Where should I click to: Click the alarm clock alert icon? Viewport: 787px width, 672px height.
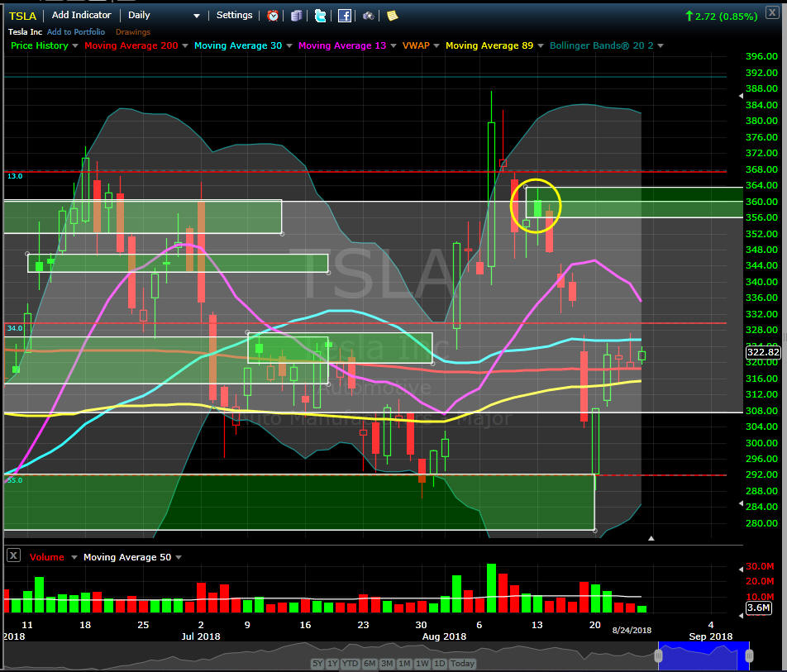(273, 16)
